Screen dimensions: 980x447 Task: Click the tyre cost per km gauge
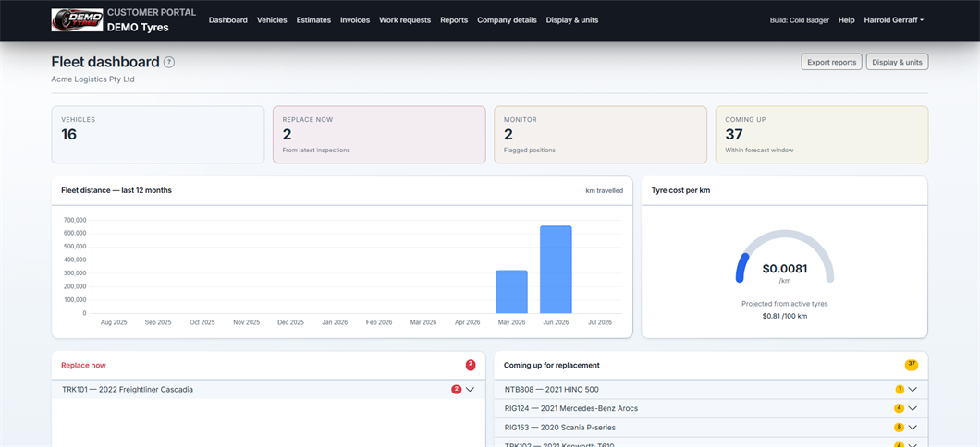click(x=785, y=256)
